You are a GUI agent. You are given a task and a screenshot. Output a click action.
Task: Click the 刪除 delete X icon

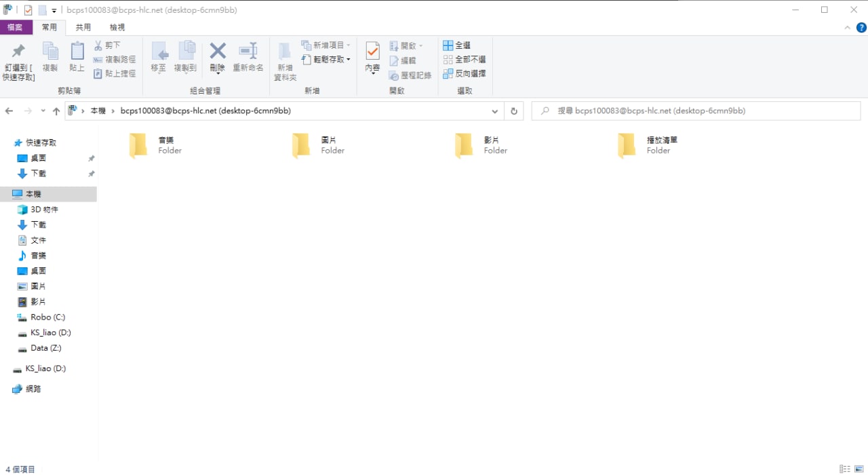coord(217,52)
